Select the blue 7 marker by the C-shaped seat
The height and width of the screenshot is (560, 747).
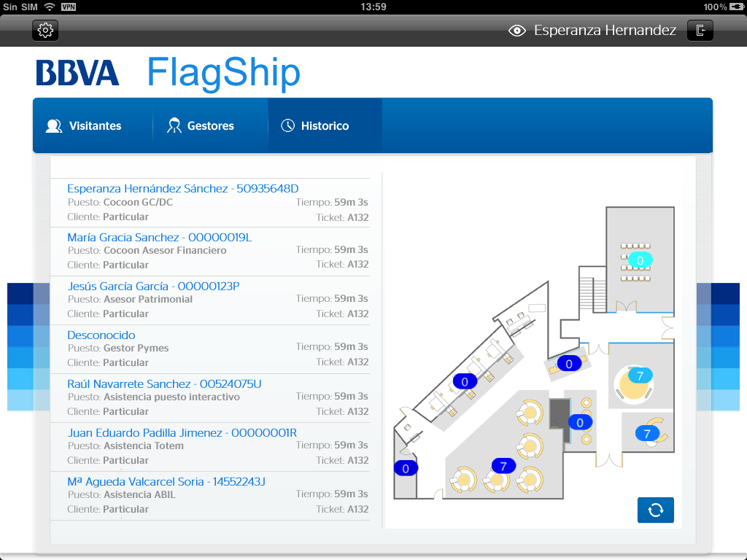647,434
